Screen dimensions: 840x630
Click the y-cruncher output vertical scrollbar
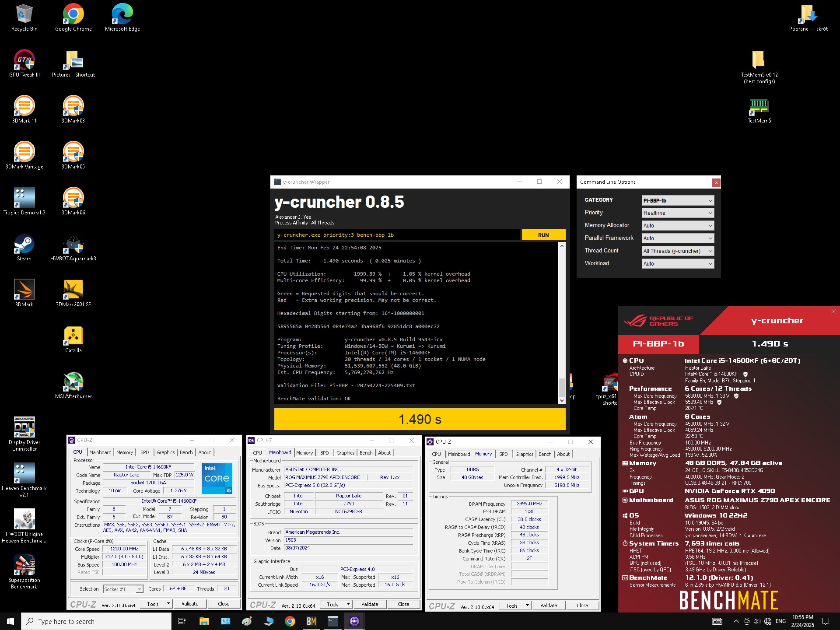click(562, 323)
